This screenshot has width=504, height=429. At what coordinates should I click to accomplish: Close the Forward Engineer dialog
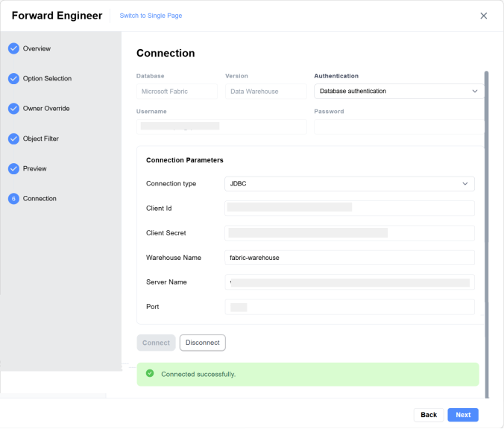coord(483,16)
